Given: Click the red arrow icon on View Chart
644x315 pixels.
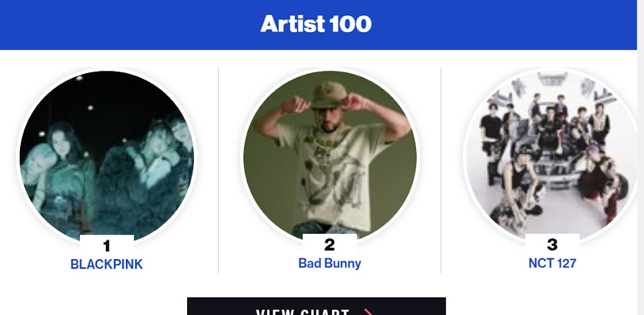Looking at the screenshot, I should pos(368,312).
